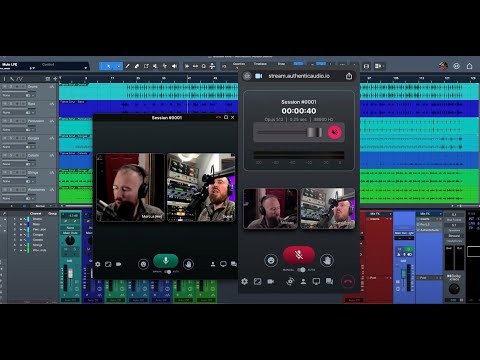Enable input monitoring on the Congas track
The image size is (480, 360).
click(23, 138)
